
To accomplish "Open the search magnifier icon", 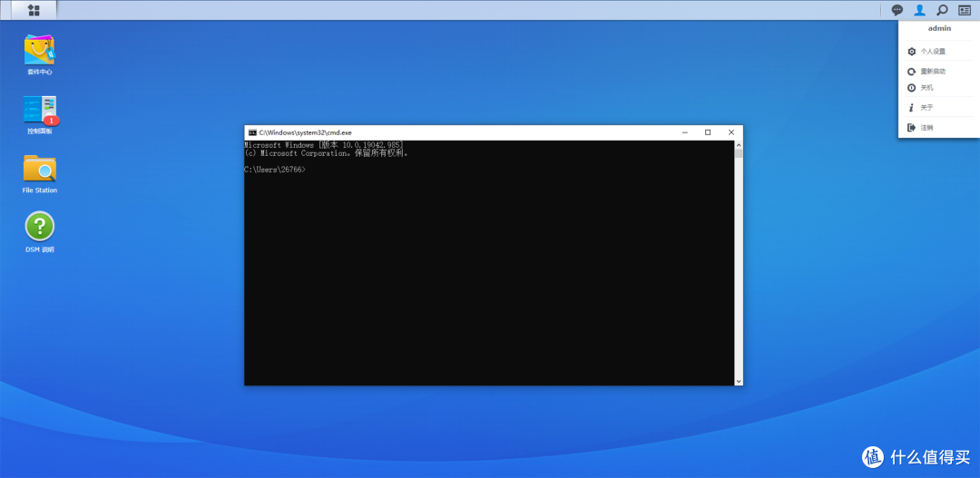I will 942,10.
